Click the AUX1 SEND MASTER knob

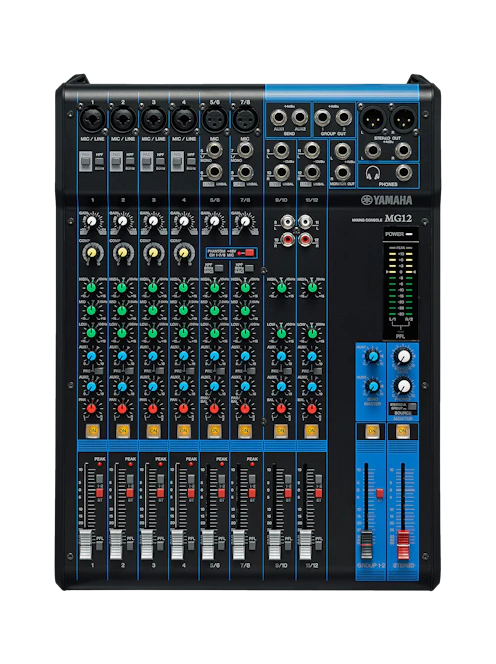[x=373, y=357]
